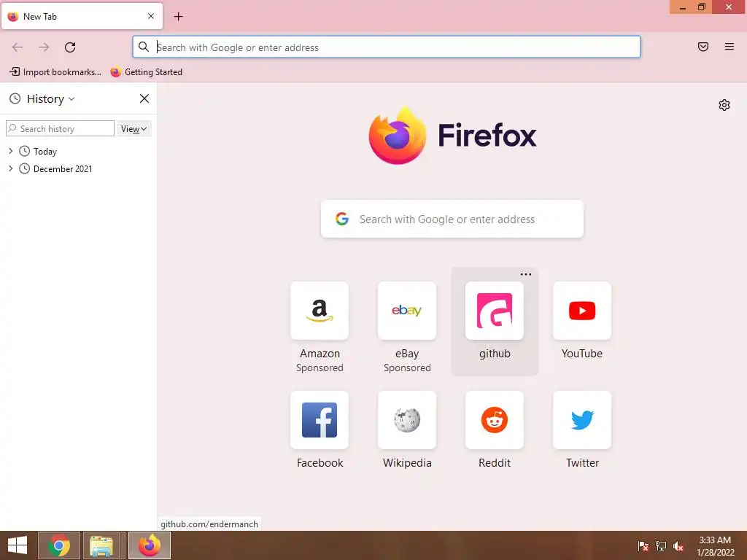The width and height of the screenshot is (747, 560).
Task: Click the Import bookmarks... button
Action: point(55,72)
